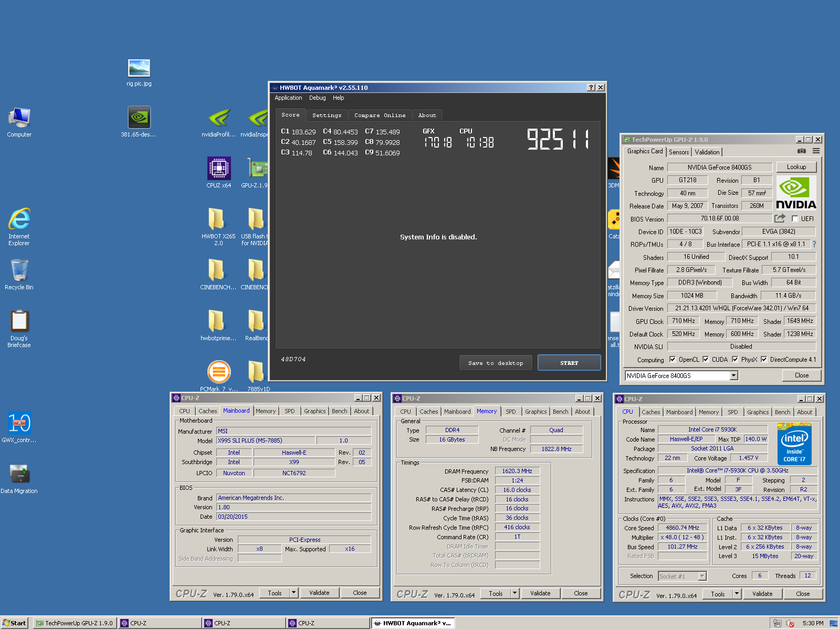Click the X99S SLI PLUS model field

click(265, 440)
